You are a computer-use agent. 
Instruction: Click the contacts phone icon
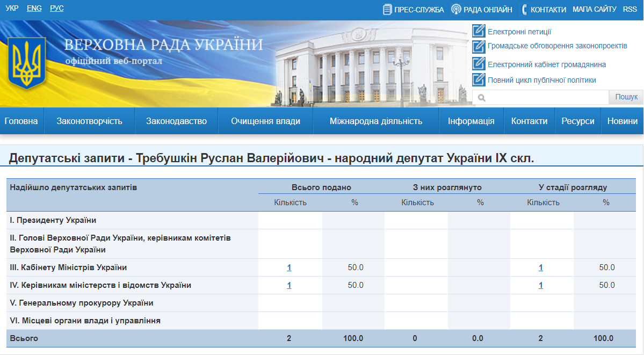[524, 10]
